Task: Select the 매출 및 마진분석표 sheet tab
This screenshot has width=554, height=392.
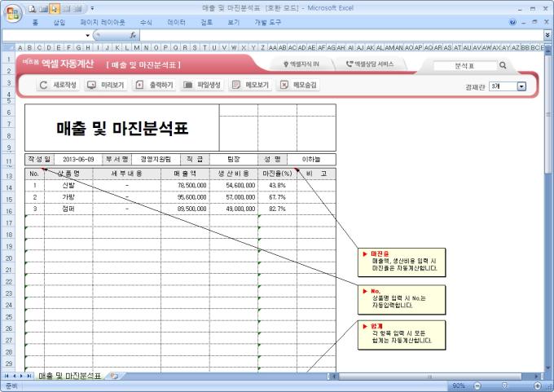Action: (x=69, y=376)
